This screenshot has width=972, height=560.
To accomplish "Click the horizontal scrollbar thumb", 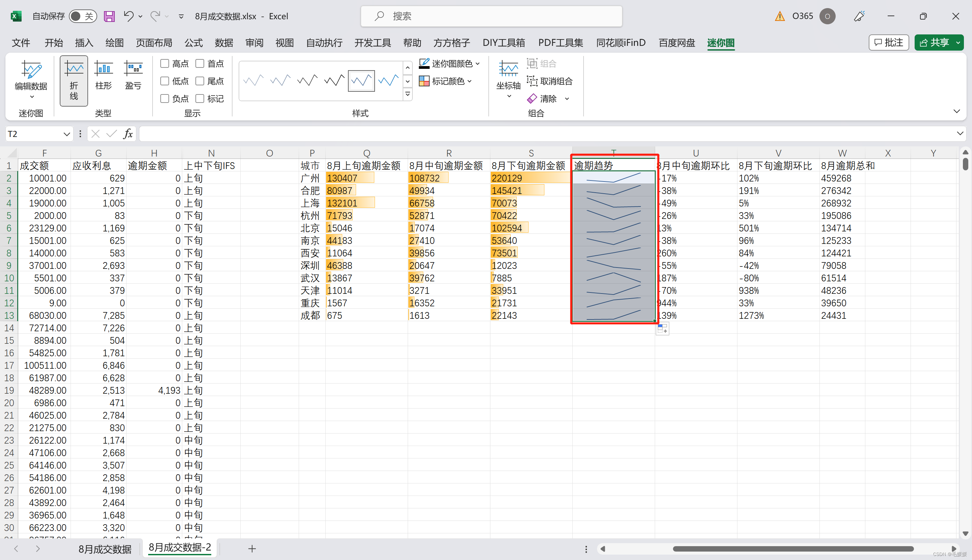I will [793, 549].
